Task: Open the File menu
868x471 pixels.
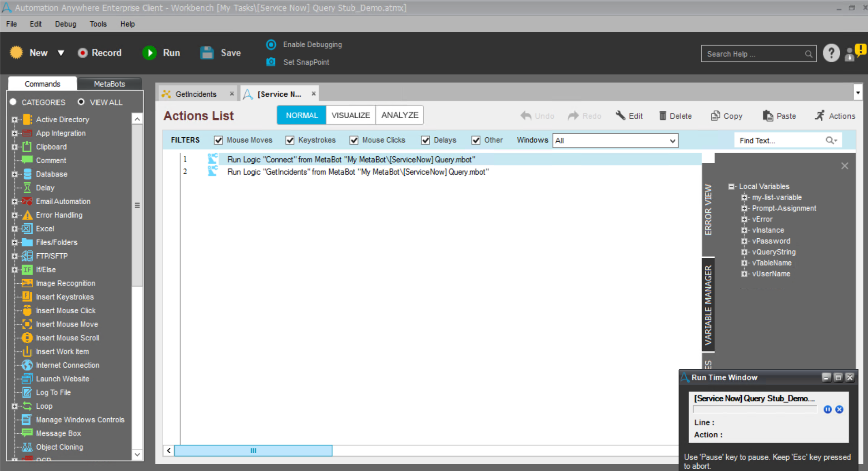Action: (x=12, y=24)
